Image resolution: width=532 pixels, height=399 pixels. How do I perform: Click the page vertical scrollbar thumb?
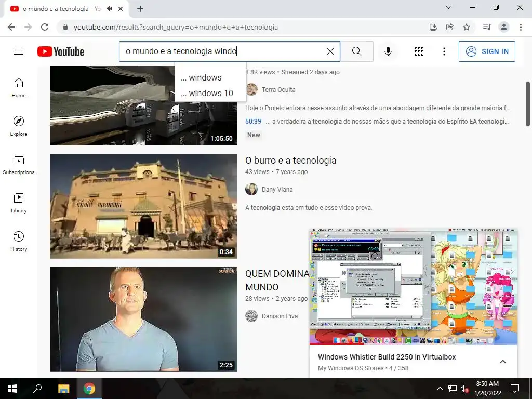(x=528, y=104)
